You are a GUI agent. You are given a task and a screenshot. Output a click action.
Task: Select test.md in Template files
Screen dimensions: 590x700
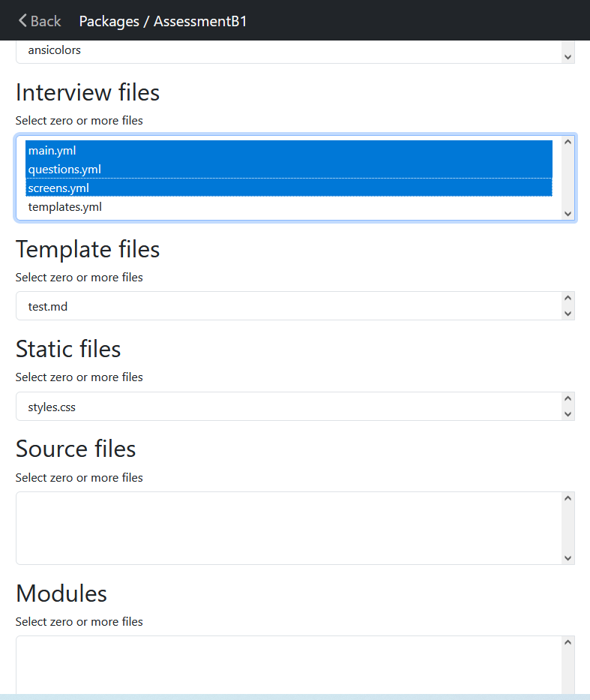(48, 306)
